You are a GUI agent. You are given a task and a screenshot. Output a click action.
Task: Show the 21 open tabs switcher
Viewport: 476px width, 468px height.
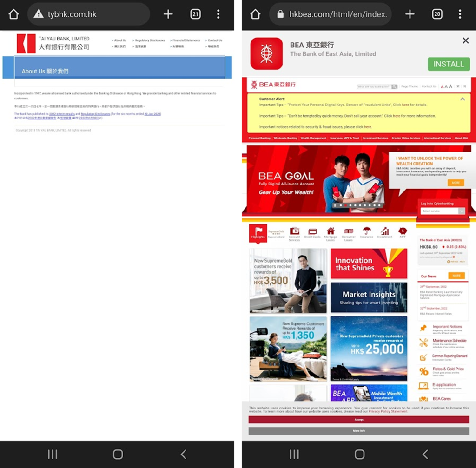pos(195,14)
